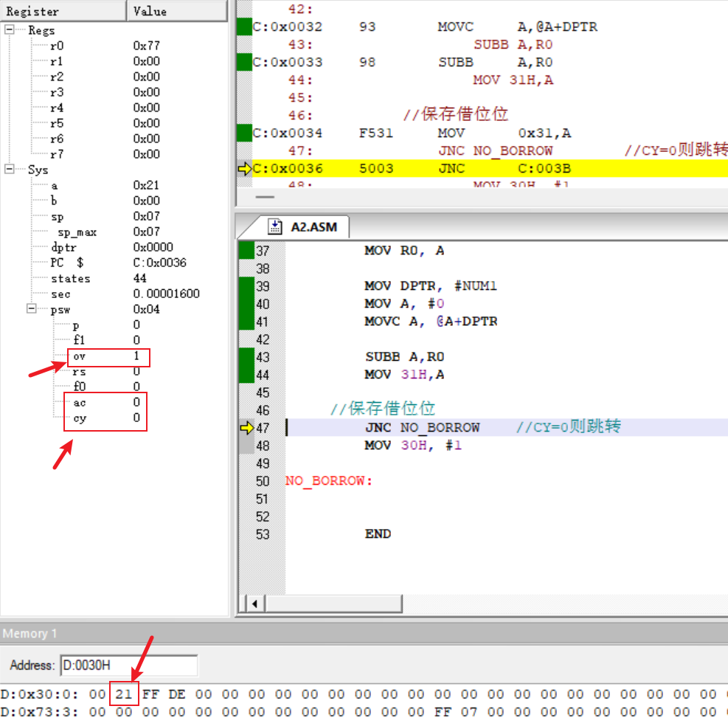Click the editor horizontal scrollbar left arrow

(x=254, y=603)
